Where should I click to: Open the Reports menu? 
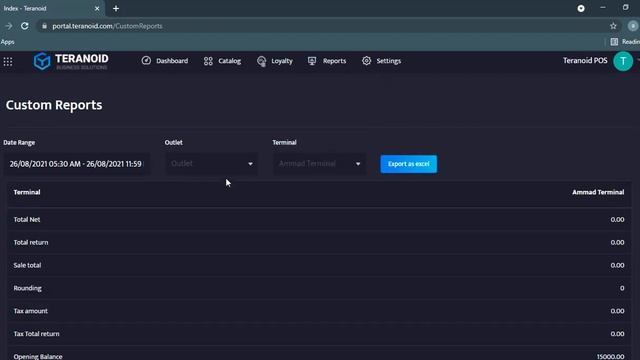(327, 61)
